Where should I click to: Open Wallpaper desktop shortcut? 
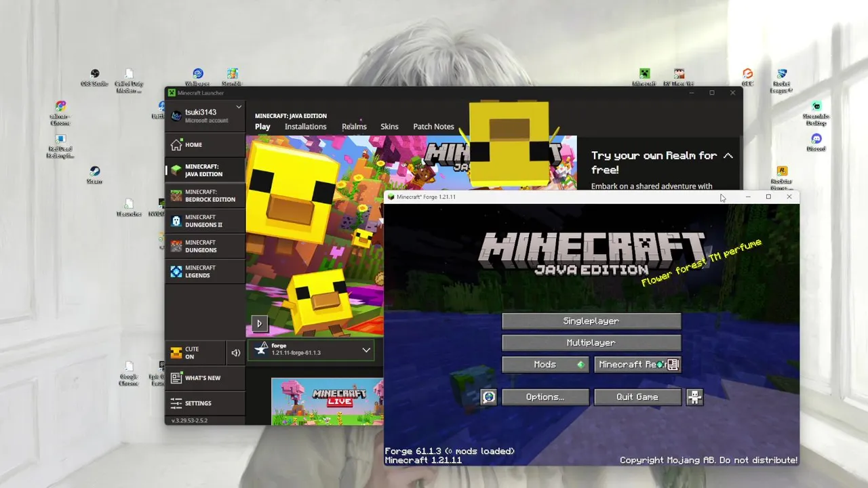point(197,77)
